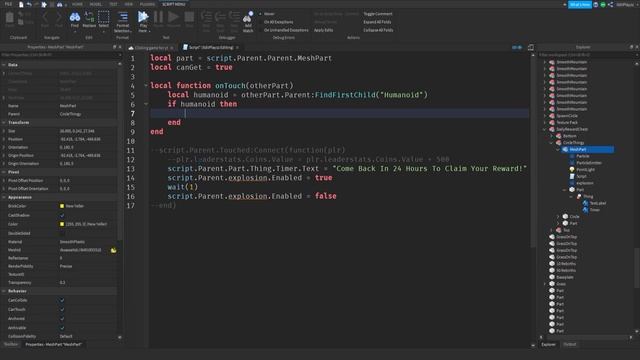Screen dimensions: 640x360
Task: Click the BrickColor yellow swatch
Action: [x=62, y=206]
